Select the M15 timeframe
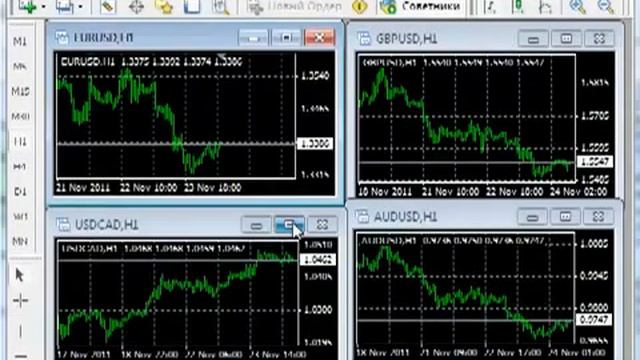Viewport: 640px width, 360px height. 20,91
